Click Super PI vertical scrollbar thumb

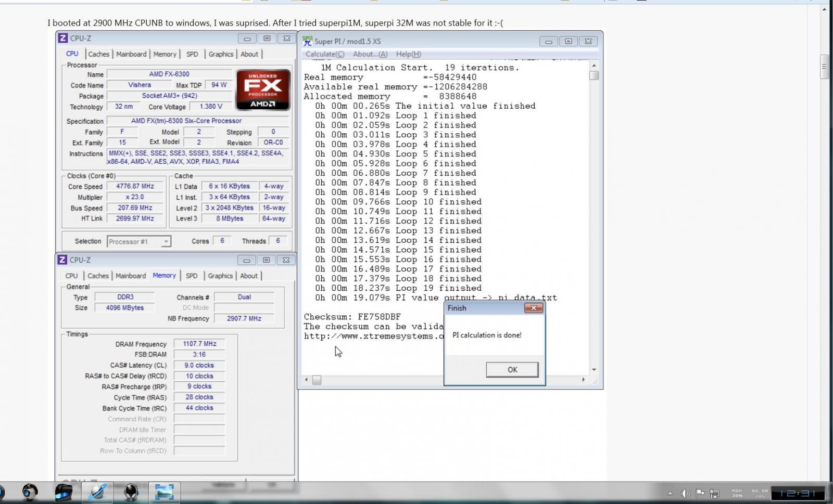[594, 75]
